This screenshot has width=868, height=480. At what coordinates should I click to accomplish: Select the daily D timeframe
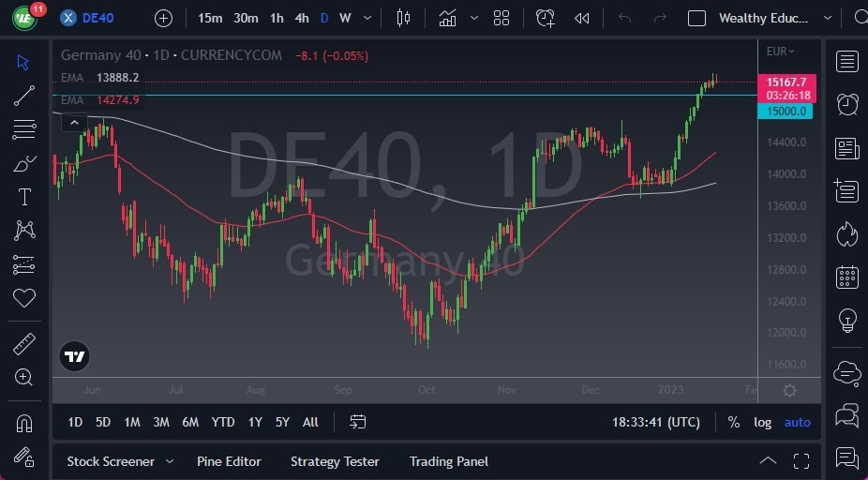(324, 18)
